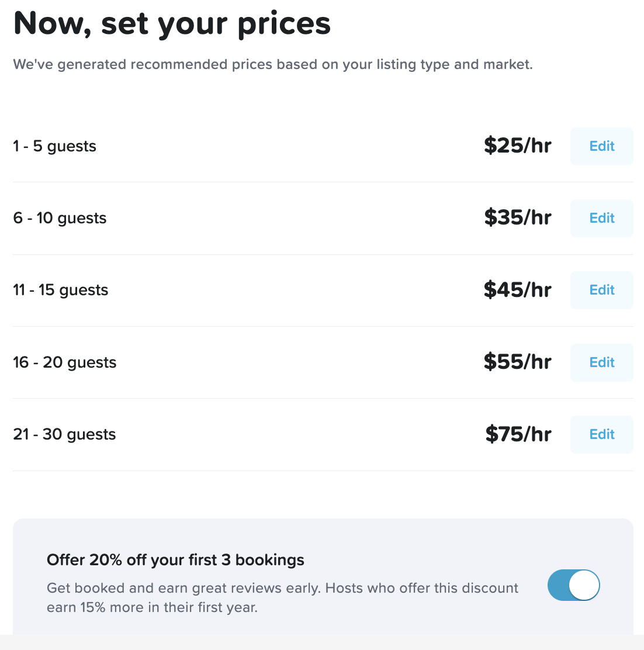Edit the 21 - 30 guests price
The width and height of the screenshot is (644, 650).
[601, 434]
